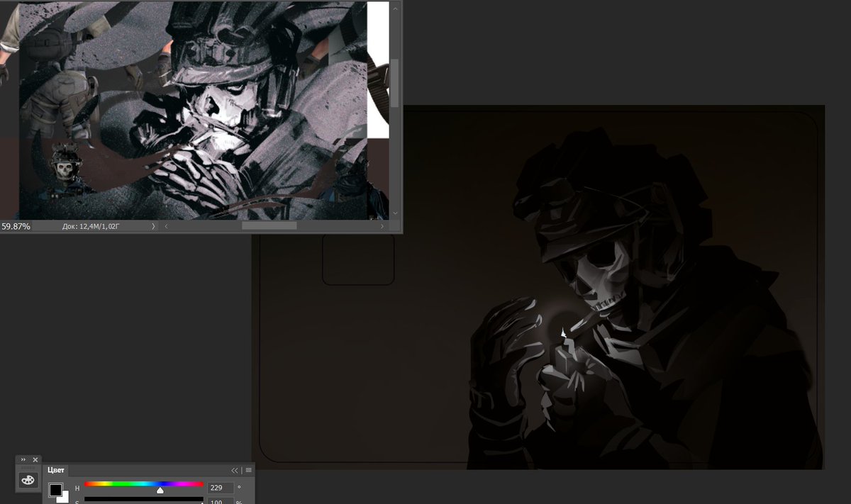851x504 pixels.
Task: Click the vertical scrollbar thumb in reference window
Action: click(x=395, y=83)
